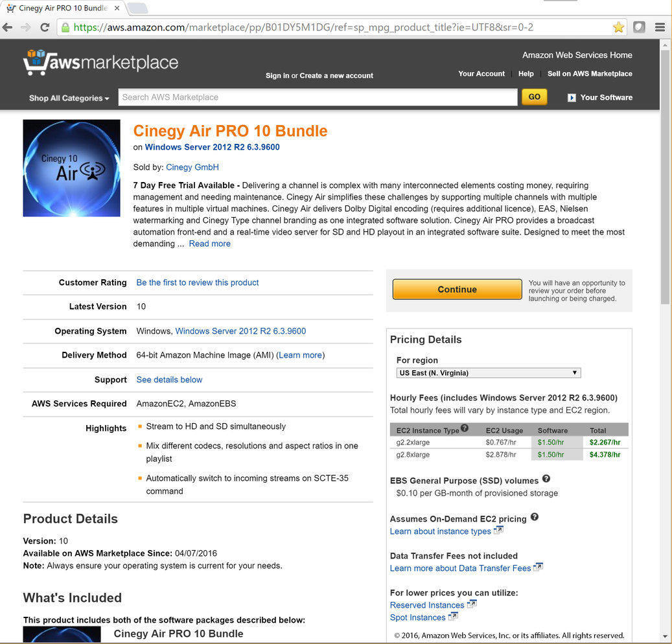Click external link icon after Data Transfer Fees
672x644 pixels.
click(x=538, y=567)
